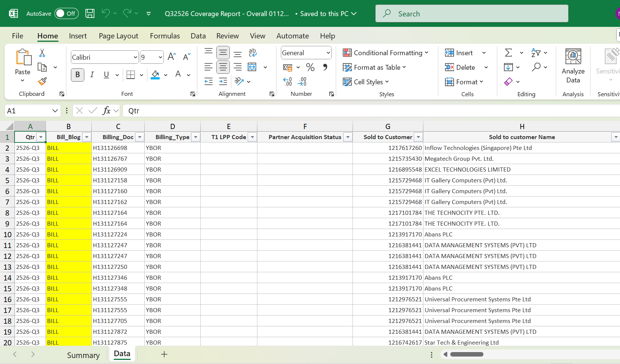Click the Format Painter brush icon
Viewport: 620px width, 364px height.
click(42, 81)
